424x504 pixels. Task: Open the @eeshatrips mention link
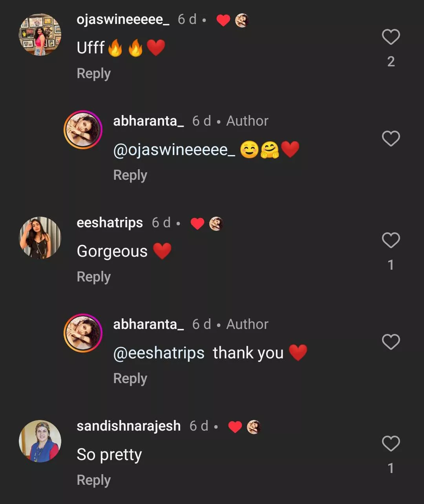click(x=159, y=353)
